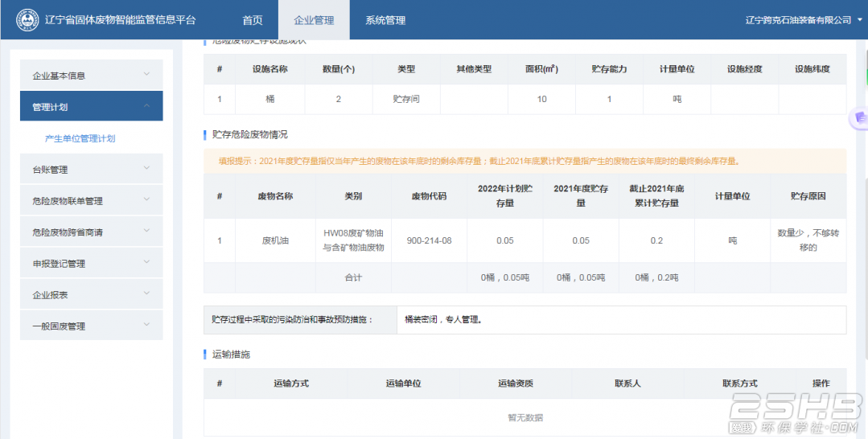Viewport: 868px width, 439px height.
Task: Click the waste name cell 废机油
Action: pyautogui.click(x=275, y=241)
